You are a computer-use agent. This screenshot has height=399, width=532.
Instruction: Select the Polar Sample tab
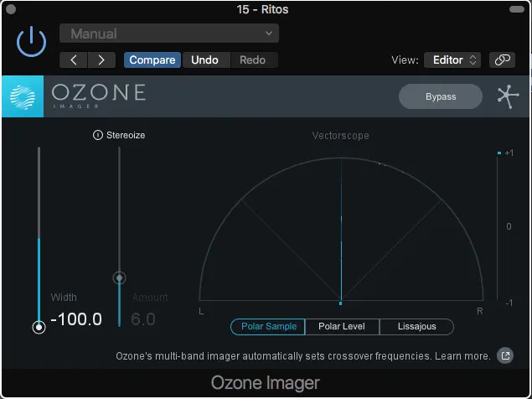tap(268, 327)
